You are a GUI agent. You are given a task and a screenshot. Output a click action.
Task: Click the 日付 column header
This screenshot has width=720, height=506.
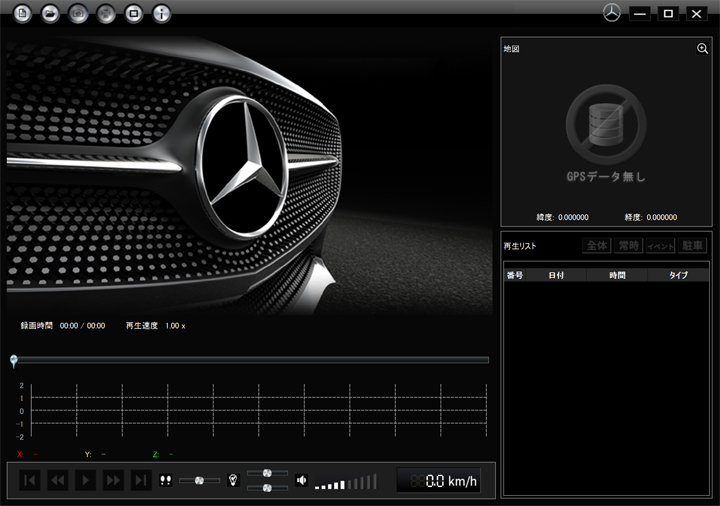point(556,275)
